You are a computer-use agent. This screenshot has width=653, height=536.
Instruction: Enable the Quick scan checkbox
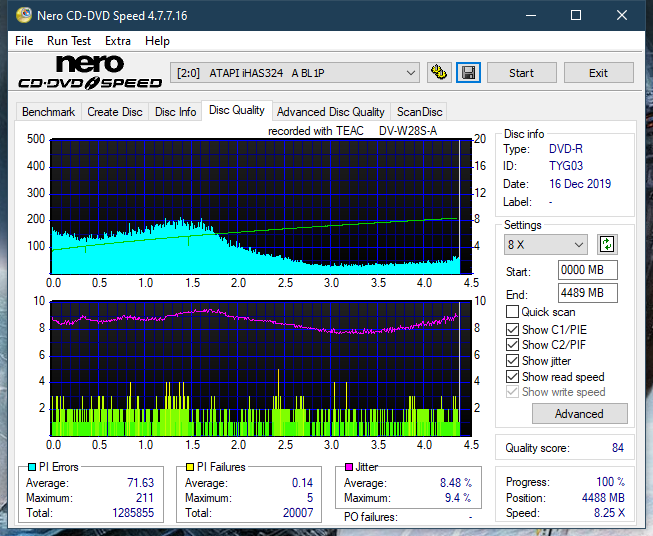[512, 312]
